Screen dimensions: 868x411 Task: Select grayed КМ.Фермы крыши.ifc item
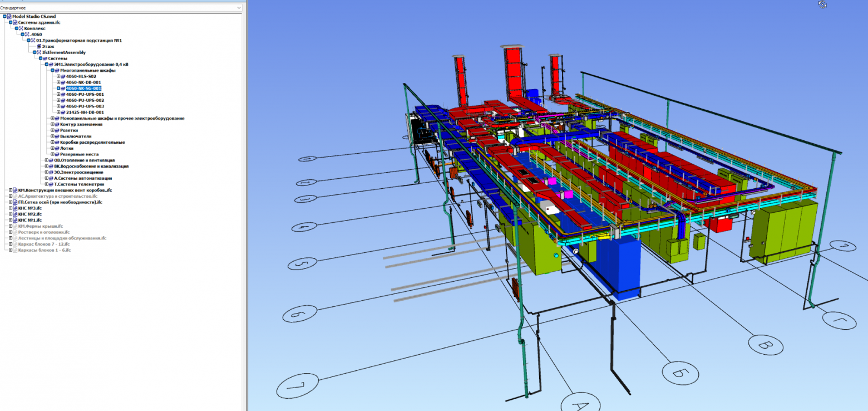click(41, 226)
